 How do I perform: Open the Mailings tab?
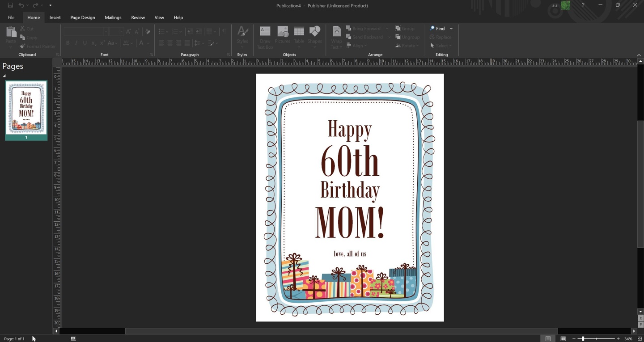(x=113, y=17)
